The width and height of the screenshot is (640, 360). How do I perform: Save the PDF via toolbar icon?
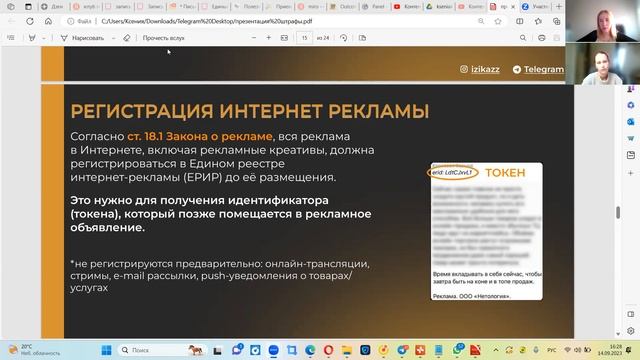(x=556, y=38)
